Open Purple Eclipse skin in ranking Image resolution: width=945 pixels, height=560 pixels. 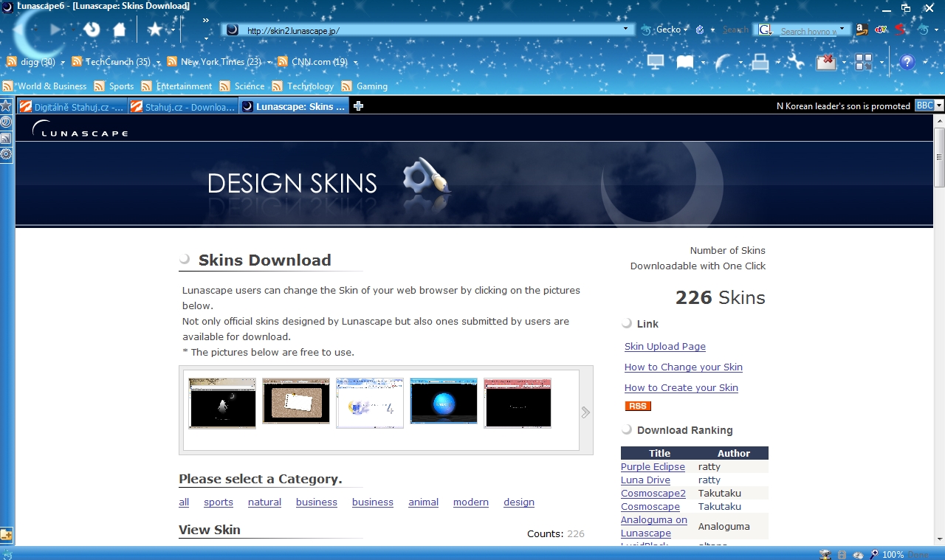point(653,467)
